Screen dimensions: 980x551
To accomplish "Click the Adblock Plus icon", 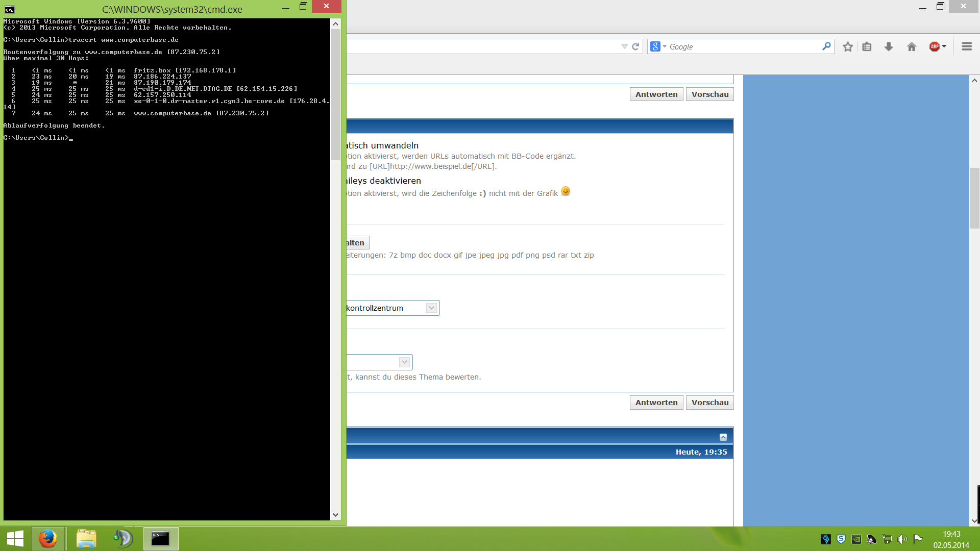I will [935, 47].
